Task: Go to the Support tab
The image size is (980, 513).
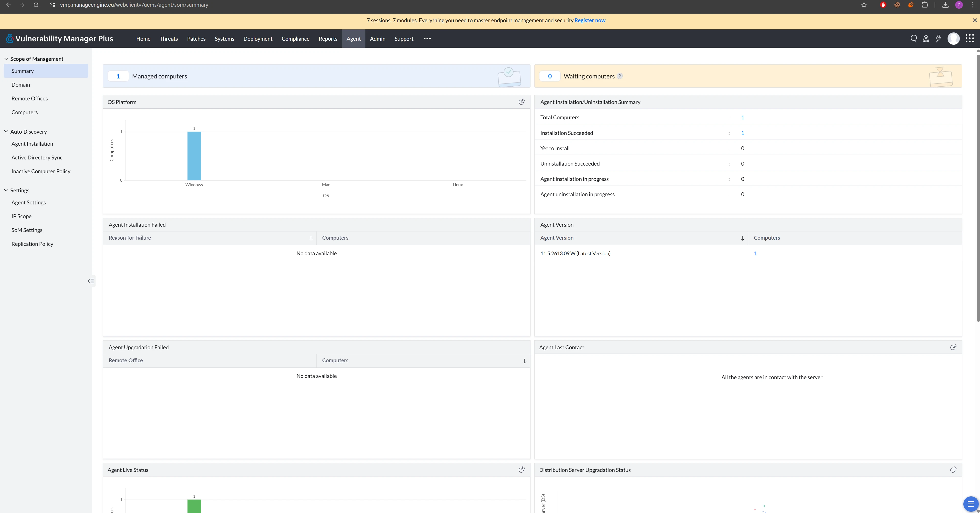Action: [404, 38]
